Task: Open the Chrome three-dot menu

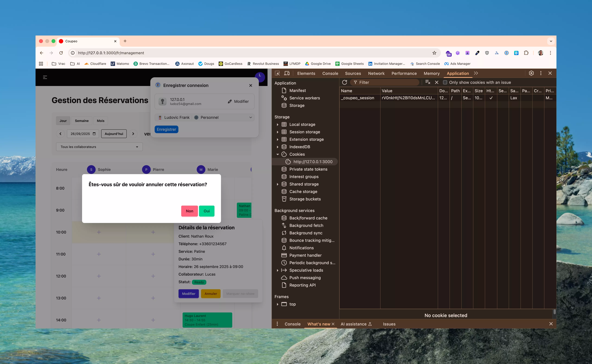Action: coord(550,53)
